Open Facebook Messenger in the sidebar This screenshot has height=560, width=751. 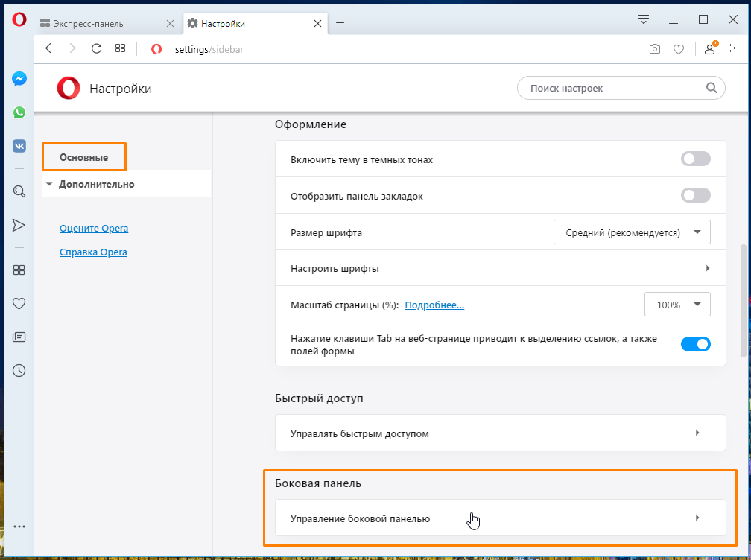pyautogui.click(x=19, y=79)
